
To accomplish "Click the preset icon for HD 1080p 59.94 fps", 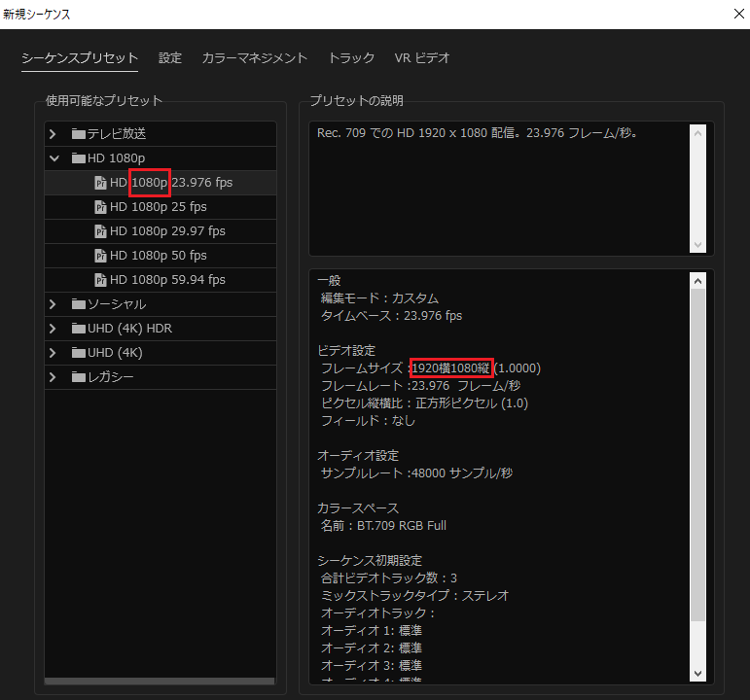I will point(100,280).
